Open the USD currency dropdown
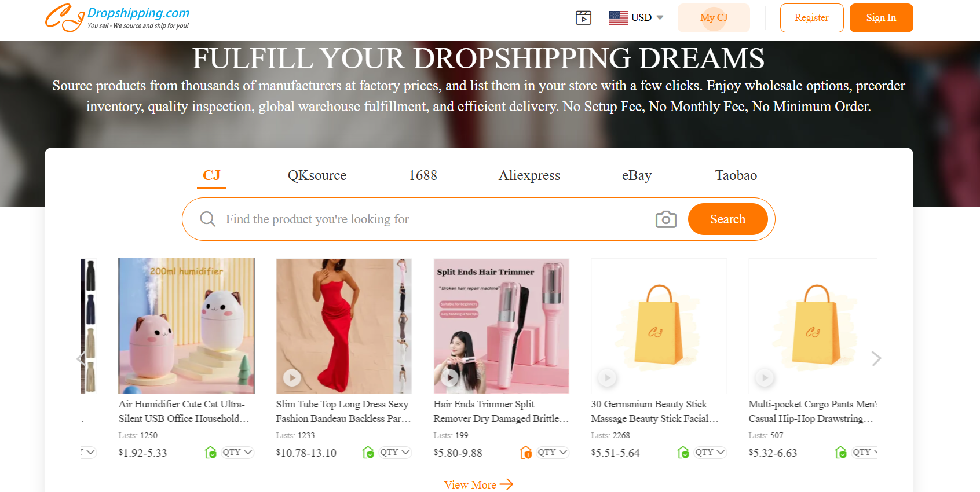Viewport: 980px width, 492px height. 636,17
